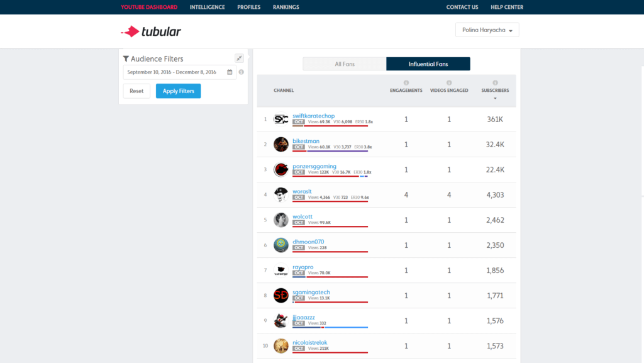Click the Audience Filters funnel icon
The width and height of the screenshot is (644, 363).
coord(126,59)
